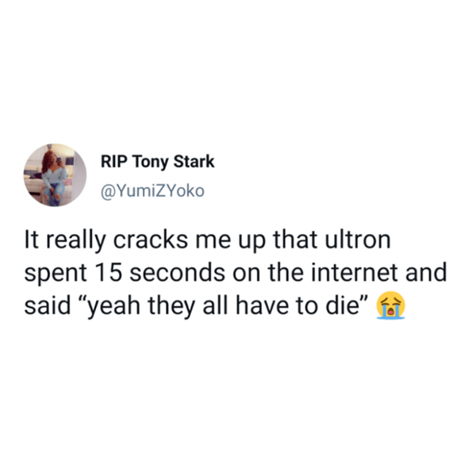The height and width of the screenshot is (476, 476).
Task: Select the word "said" in the tweet
Action: pyautogui.click(x=48, y=305)
